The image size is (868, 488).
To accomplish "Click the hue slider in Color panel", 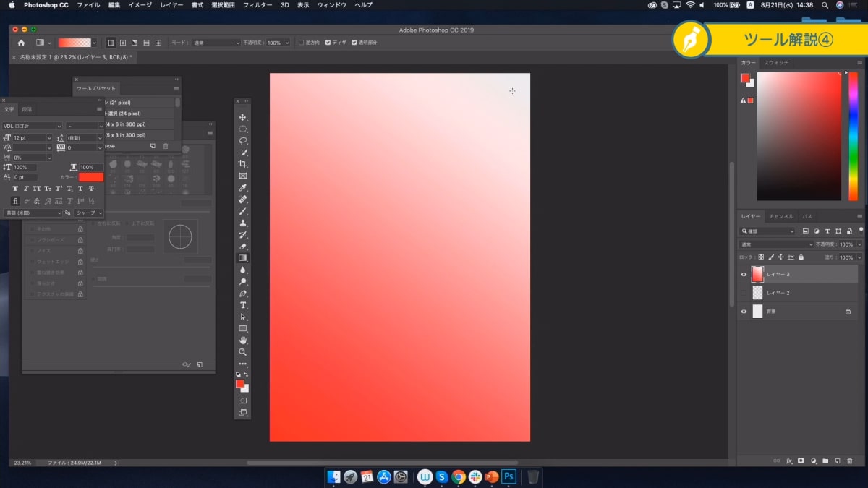I will pos(853,136).
